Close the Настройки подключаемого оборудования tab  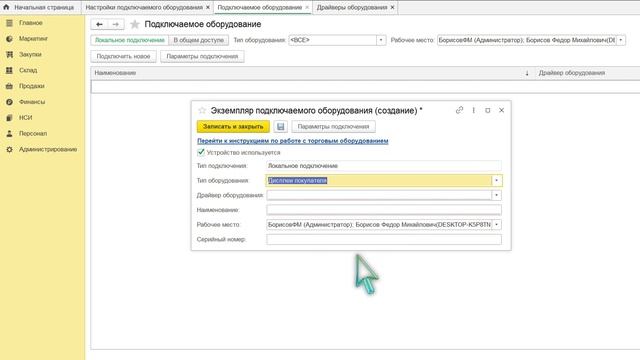(208, 7)
